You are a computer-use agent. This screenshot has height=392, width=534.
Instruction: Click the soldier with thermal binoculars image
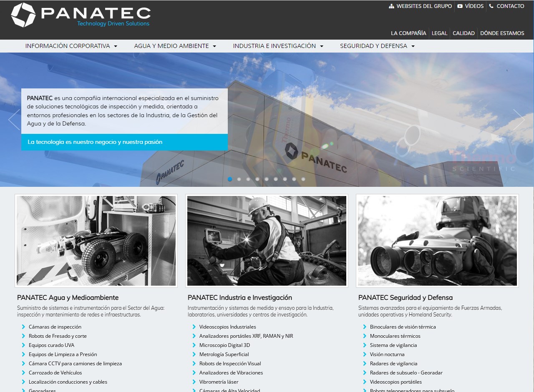click(x=437, y=241)
